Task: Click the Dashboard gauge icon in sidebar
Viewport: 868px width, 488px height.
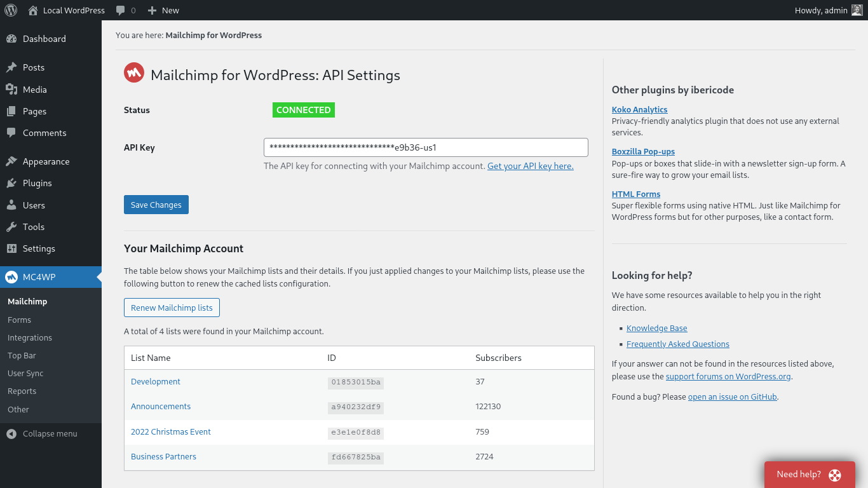Action: click(x=11, y=39)
